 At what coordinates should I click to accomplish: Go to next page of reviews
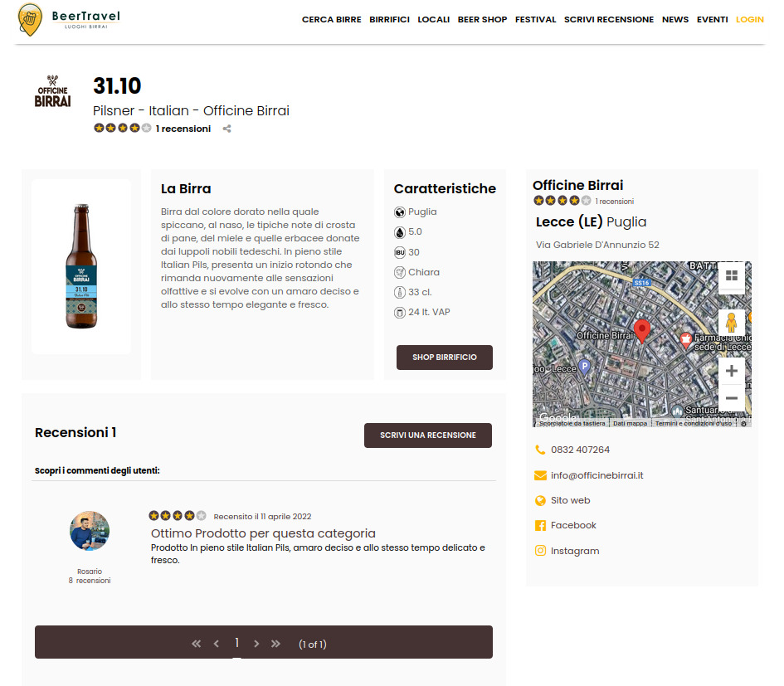[x=256, y=644]
